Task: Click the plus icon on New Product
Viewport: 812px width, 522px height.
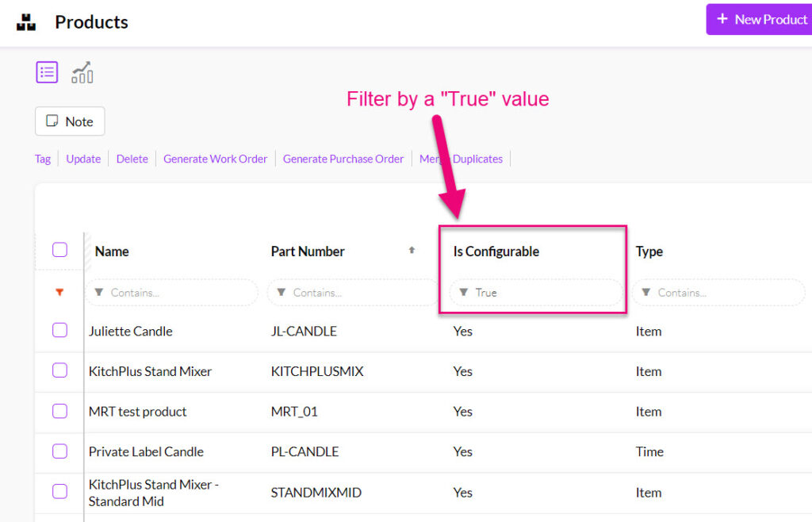Action: (723, 19)
